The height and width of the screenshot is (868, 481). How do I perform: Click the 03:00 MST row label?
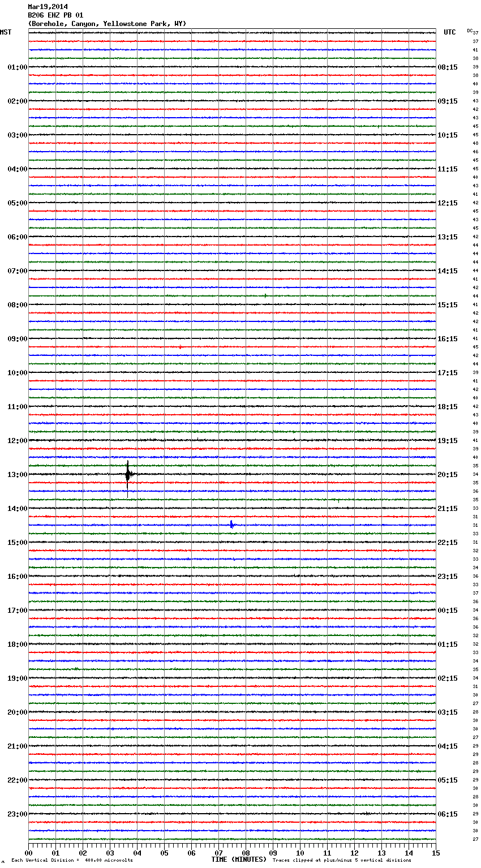click(17, 135)
